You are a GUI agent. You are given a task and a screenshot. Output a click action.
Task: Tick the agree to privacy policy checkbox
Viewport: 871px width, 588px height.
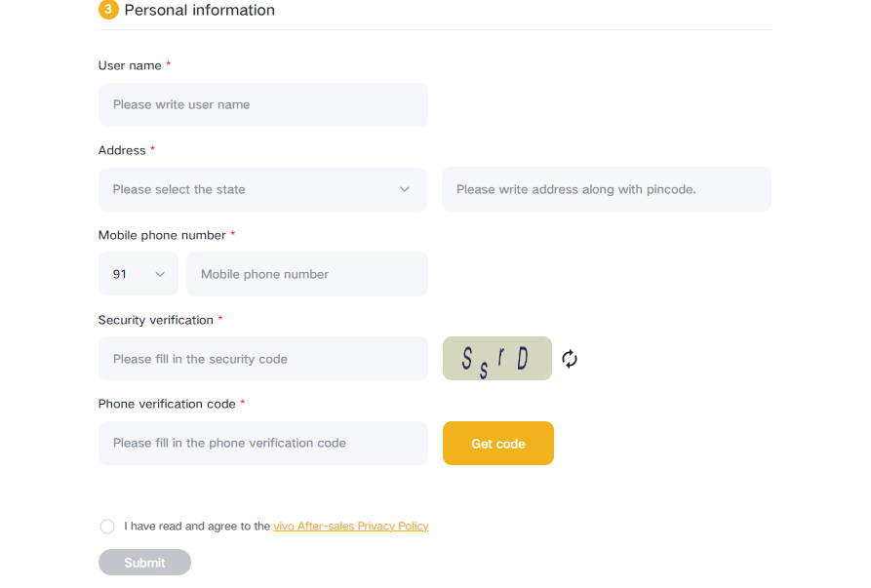pyautogui.click(x=107, y=527)
